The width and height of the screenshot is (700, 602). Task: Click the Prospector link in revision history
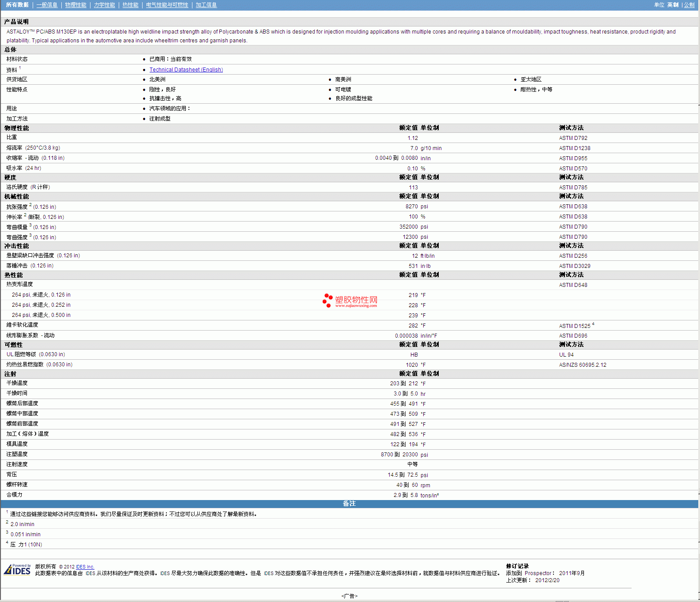[x=538, y=573]
